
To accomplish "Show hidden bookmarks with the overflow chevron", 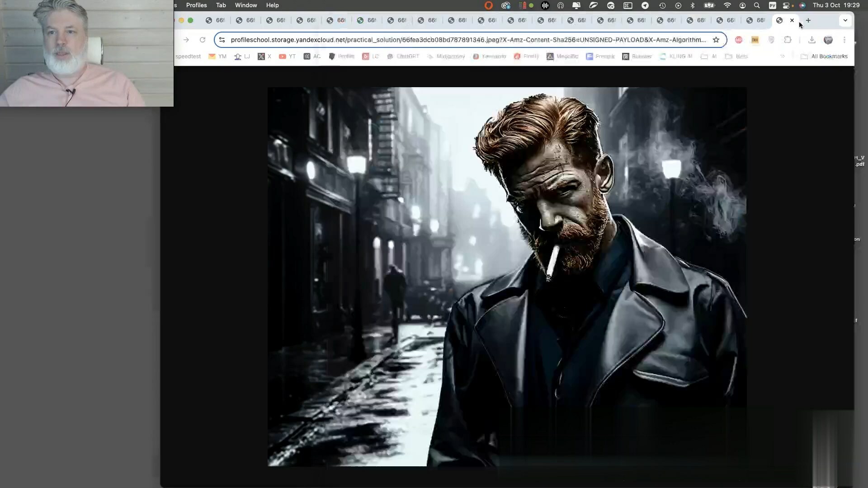I will (x=783, y=56).
